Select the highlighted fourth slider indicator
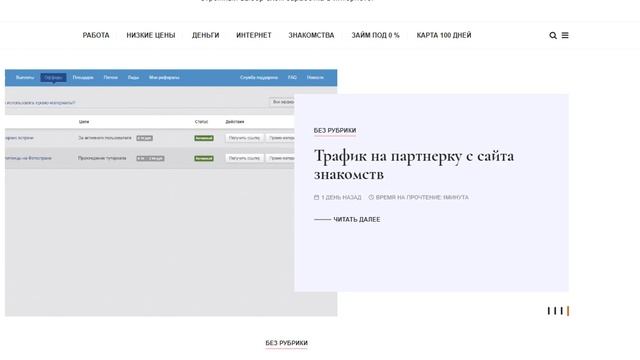 [x=568, y=311]
